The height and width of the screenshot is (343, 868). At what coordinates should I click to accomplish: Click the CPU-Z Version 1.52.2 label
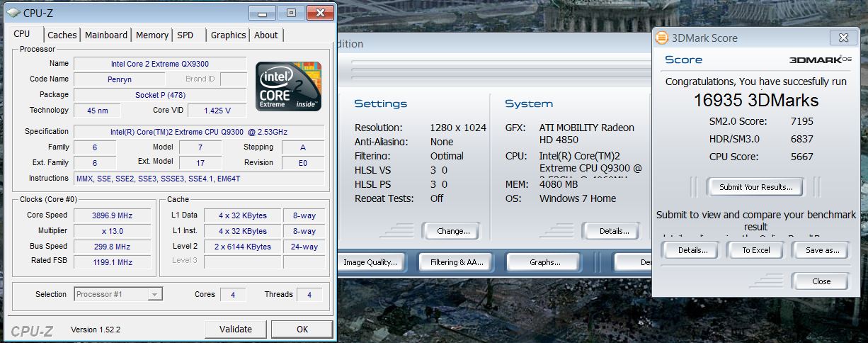click(x=96, y=330)
